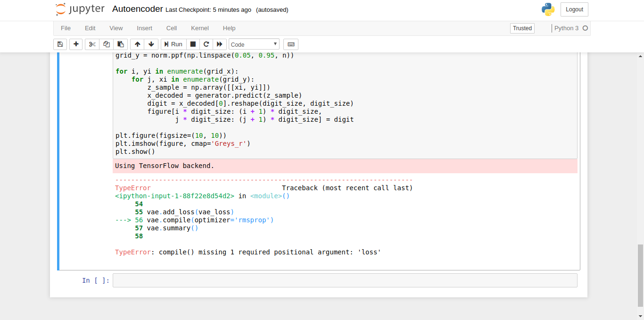Screen dimensions: 644x320
Task: Click the empty input cell at bottom
Action: click(345, 280)
